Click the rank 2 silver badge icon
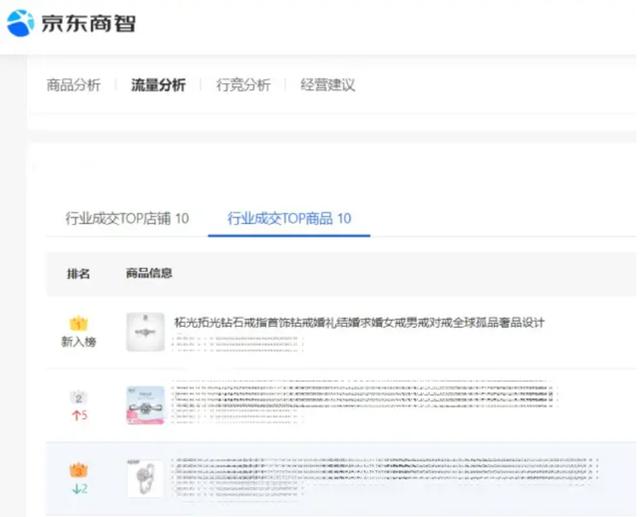640x517 pixels. [x=79, y=397]
